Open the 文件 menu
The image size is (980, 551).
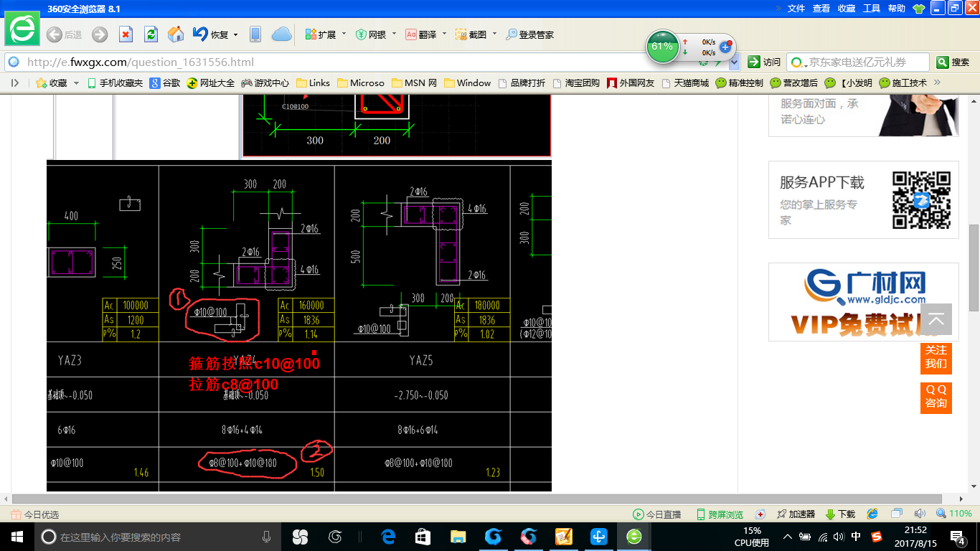click(796, 9)
